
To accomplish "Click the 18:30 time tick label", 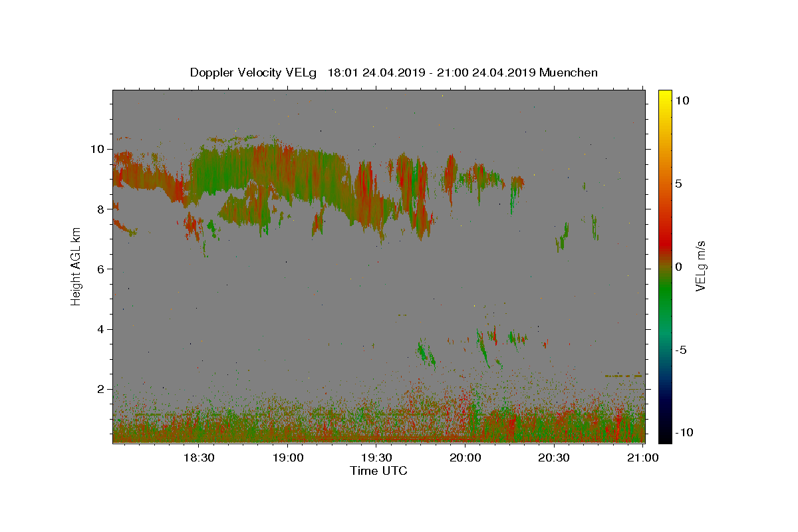I will (x=199, y=458).
